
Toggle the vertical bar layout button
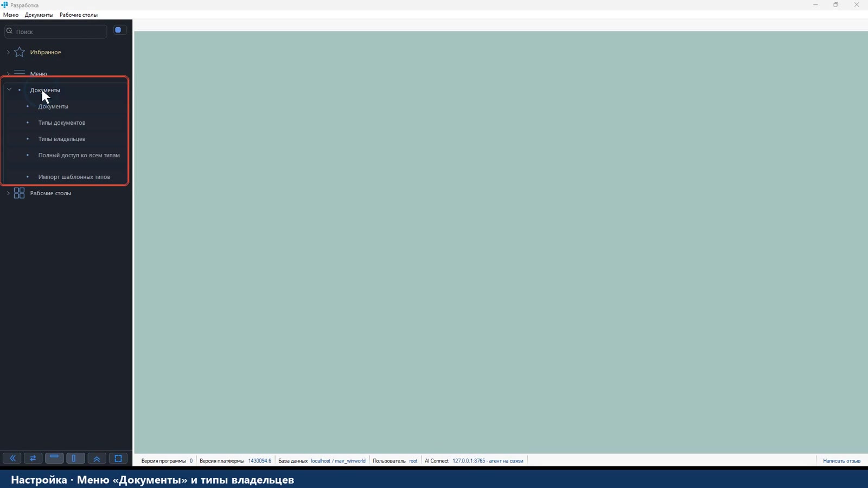[x=75, y=458]
